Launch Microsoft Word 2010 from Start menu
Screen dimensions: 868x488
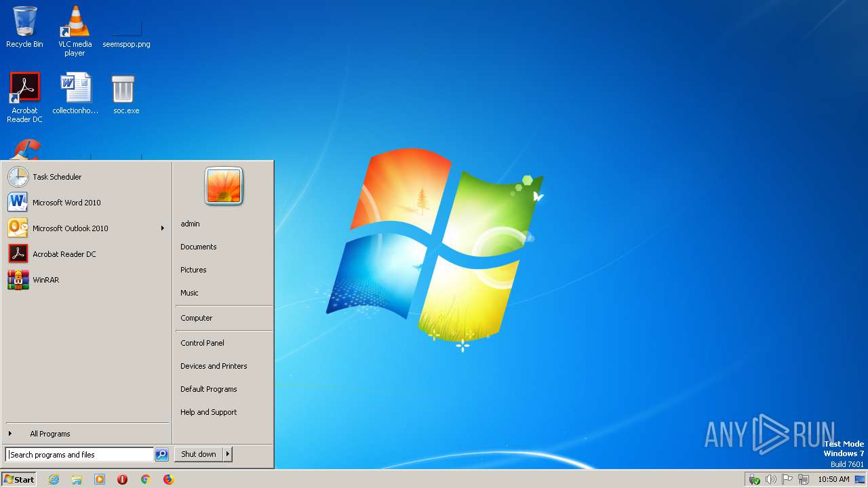86,203
